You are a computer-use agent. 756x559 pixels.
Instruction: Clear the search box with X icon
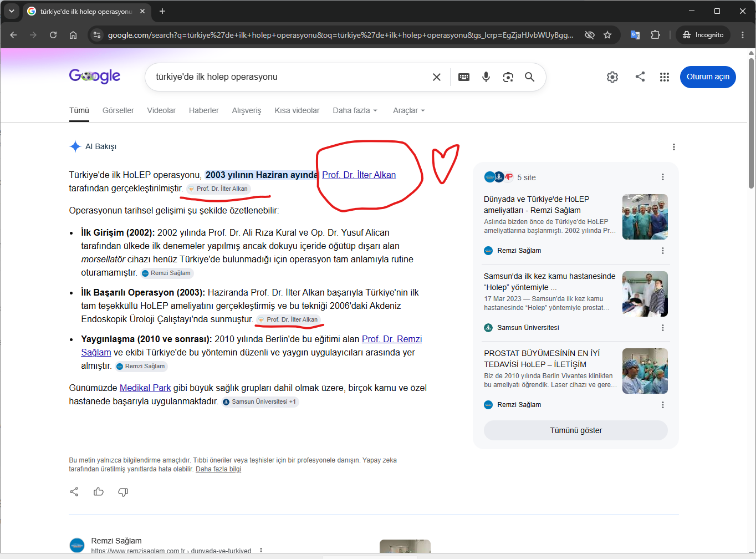437,77
